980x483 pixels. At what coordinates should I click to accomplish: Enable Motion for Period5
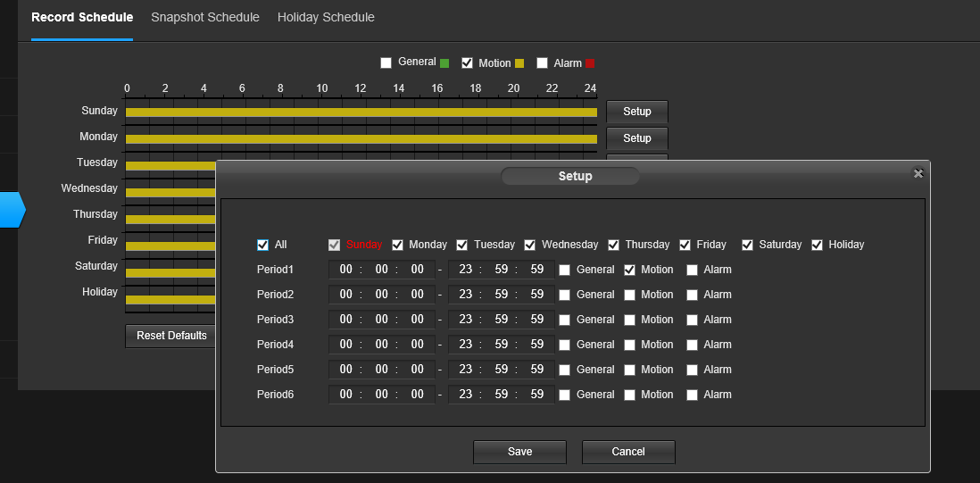click(629, 370)
